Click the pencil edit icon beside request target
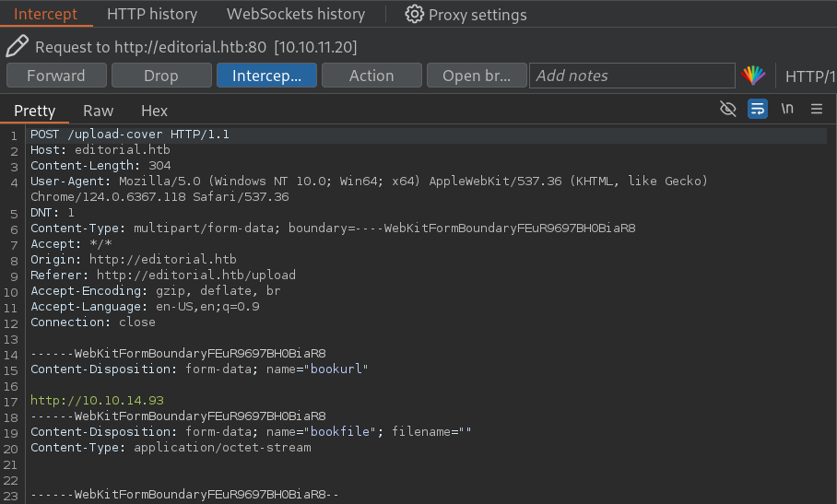The width and height of the screenshot is (837, 504). 18,46
